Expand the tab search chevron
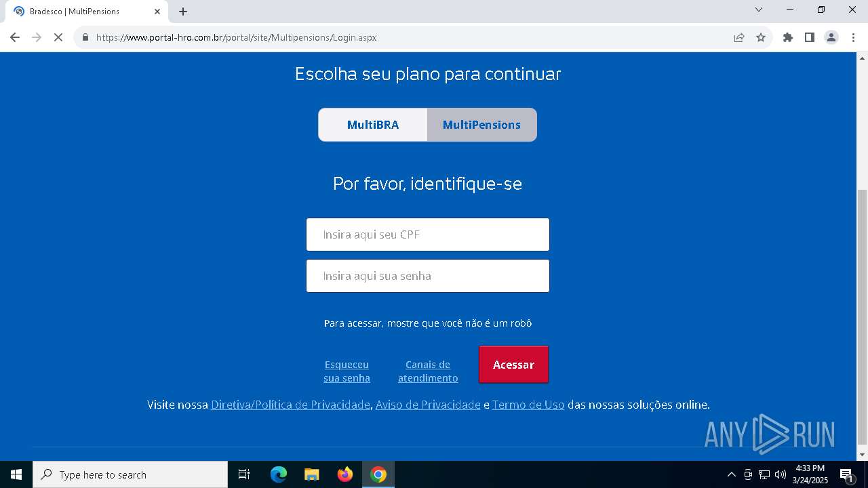This screenshot has width=868, height=488. [x=759, y=9]
